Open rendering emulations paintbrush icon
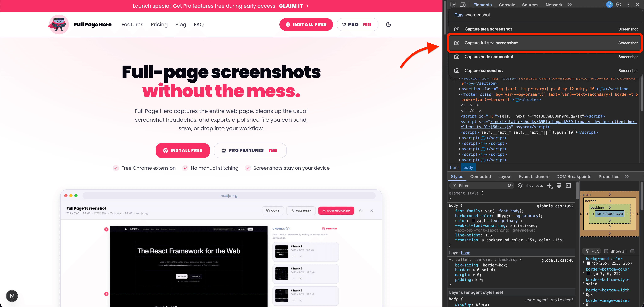The image size is (644, 307). point(559,185)
